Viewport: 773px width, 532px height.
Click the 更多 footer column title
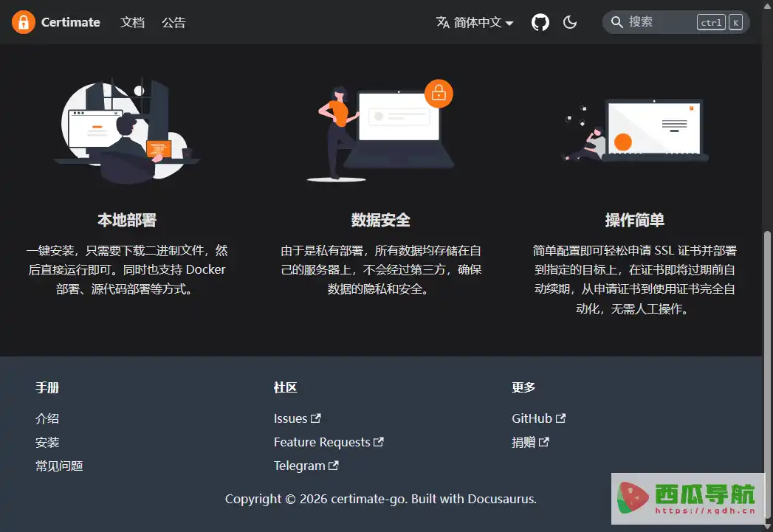523,387
